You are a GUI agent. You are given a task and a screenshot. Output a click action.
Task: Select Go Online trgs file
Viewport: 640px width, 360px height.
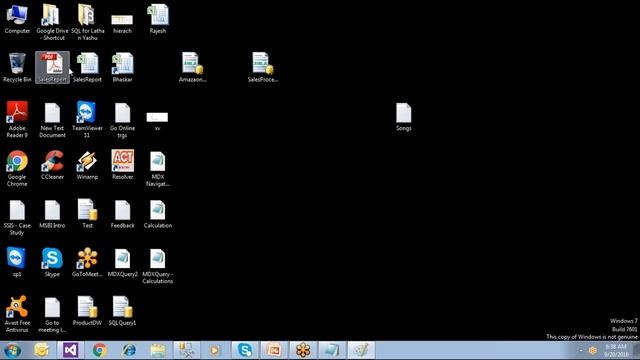point(122,120)
